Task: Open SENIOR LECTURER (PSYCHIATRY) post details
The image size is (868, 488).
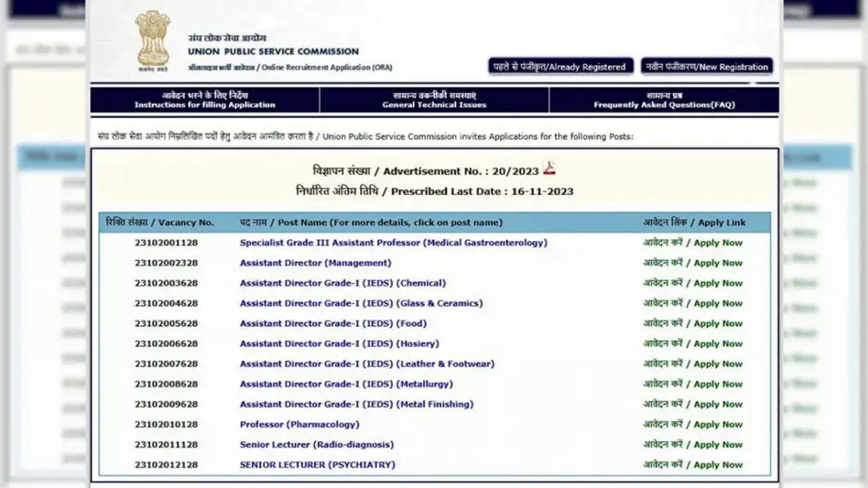Action: (x=317, y=465)
